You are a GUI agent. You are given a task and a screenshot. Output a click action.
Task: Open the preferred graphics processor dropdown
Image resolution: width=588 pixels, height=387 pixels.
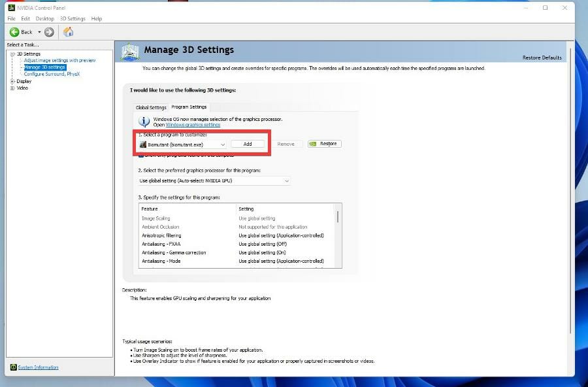tap(214, 181)
